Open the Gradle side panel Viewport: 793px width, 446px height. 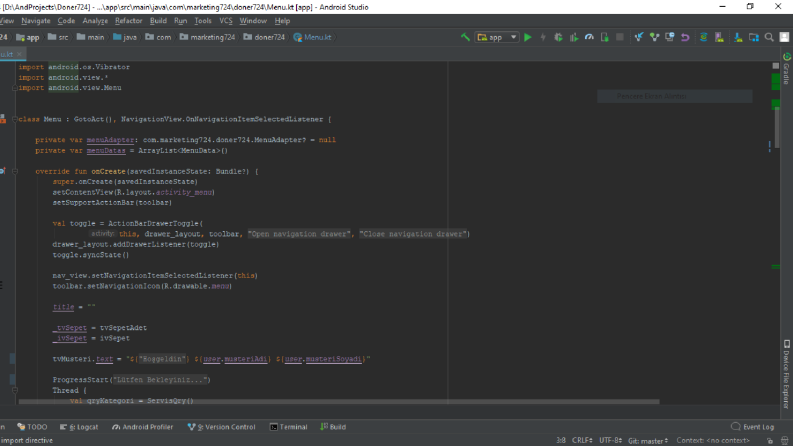click(x=786, y=68)
